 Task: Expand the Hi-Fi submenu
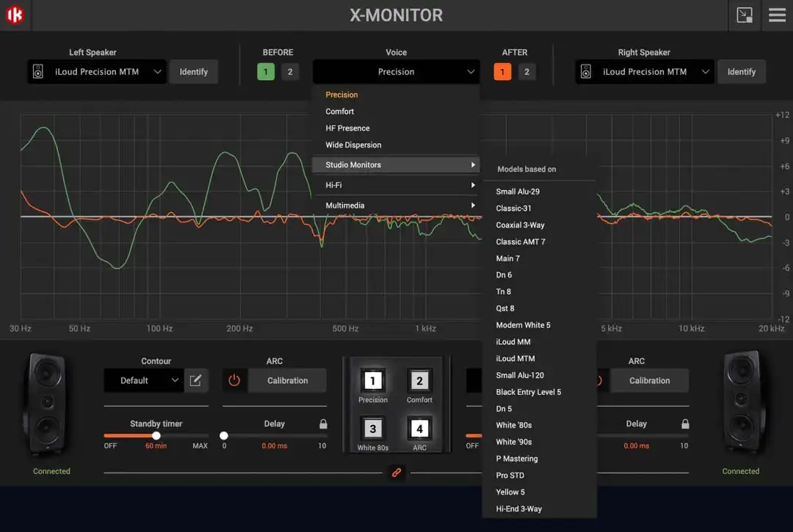(x=396, y=185)
